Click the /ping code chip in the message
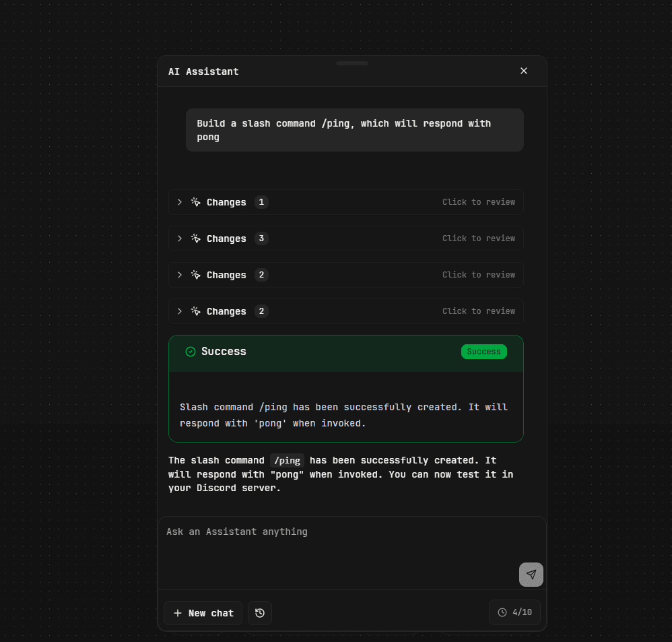The image size is (672, 642). point(287,460)
